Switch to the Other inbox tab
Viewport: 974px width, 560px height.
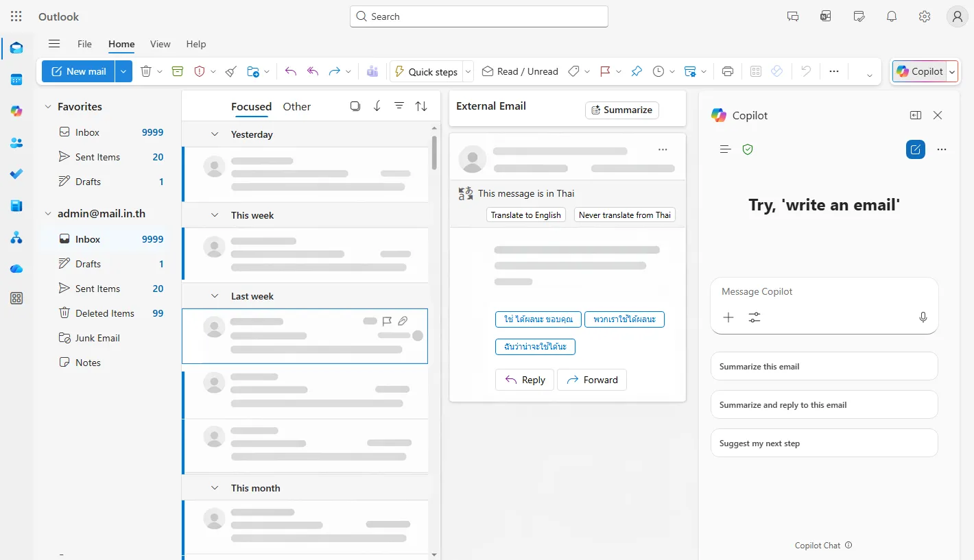pos(296,106)
